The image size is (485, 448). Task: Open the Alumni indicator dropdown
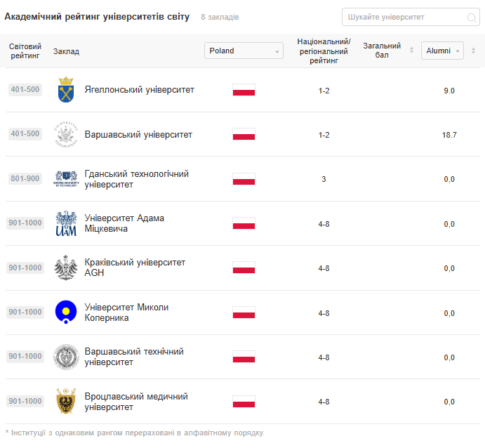pos(442,51)
